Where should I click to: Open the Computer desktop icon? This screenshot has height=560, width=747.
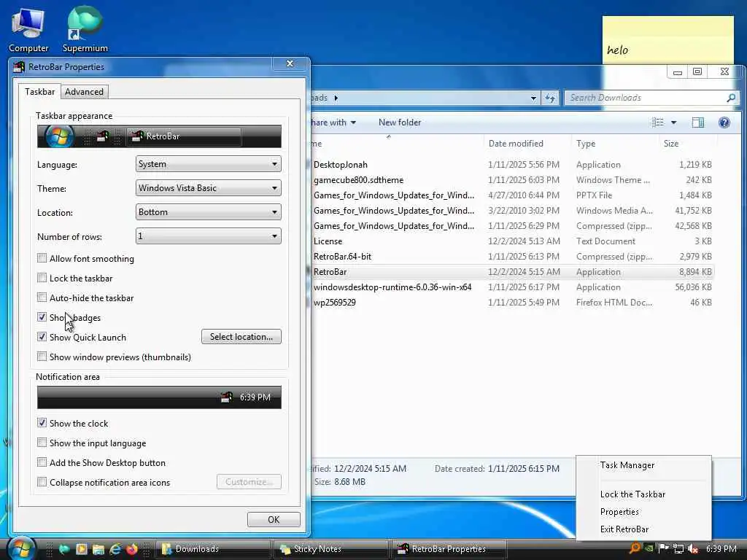point(28,30)
